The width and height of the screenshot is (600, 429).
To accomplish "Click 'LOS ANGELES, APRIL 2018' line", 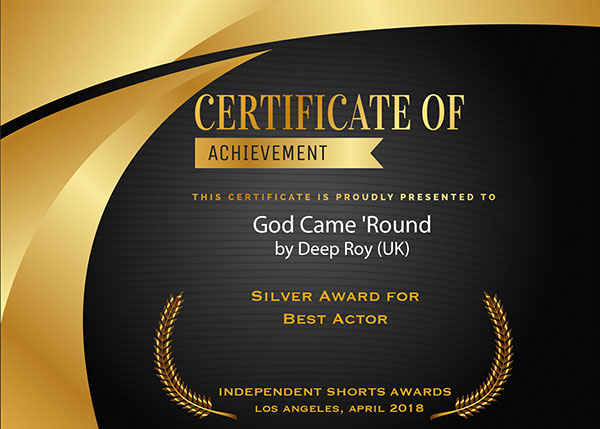I will point(339,409).
